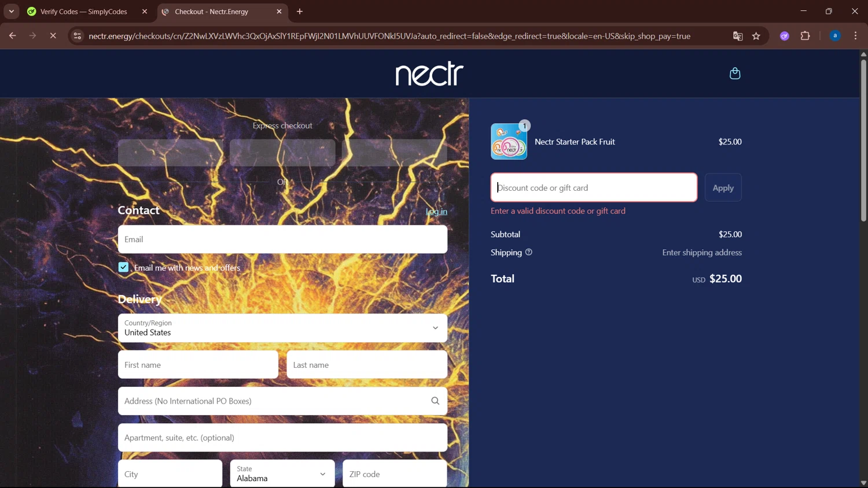Open the browser extensions puzzle icon
Image resolution: width=868 pixels, height=488 pixels.
coord(805,36)
